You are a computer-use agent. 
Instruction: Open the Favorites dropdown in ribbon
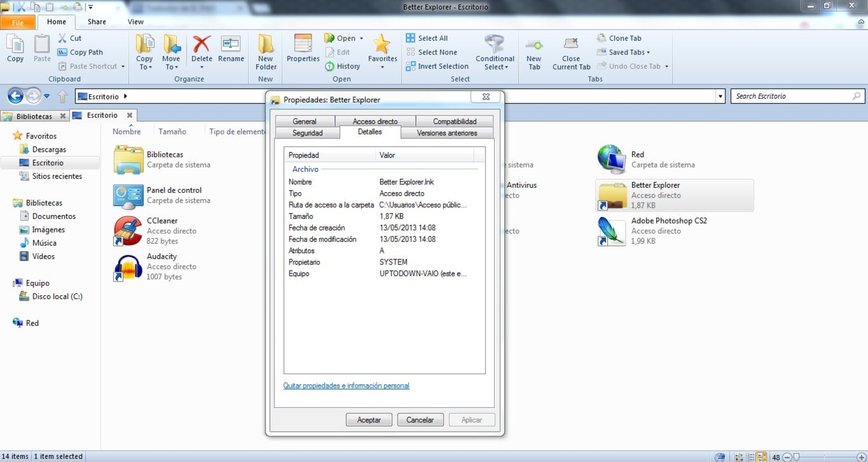[x=382, y=67]
